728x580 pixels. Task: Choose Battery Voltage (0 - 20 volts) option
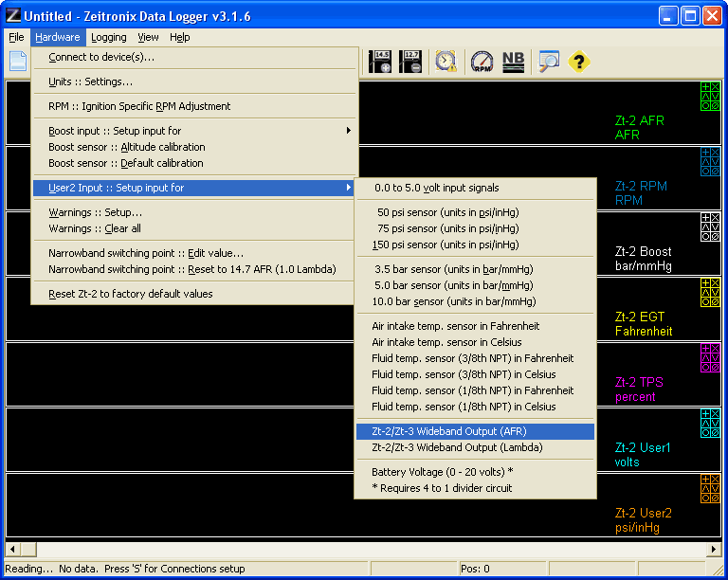point(443,472)
